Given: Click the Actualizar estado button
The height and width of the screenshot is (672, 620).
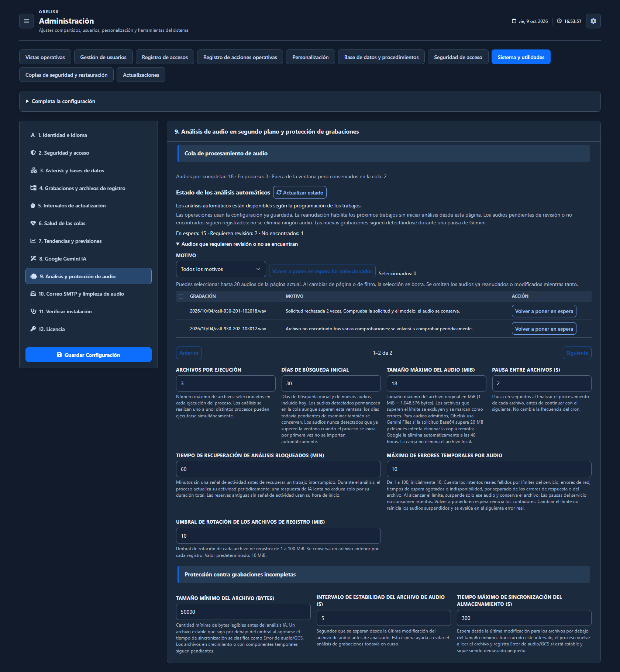Looking at the screenshot, I should [300, 192].
